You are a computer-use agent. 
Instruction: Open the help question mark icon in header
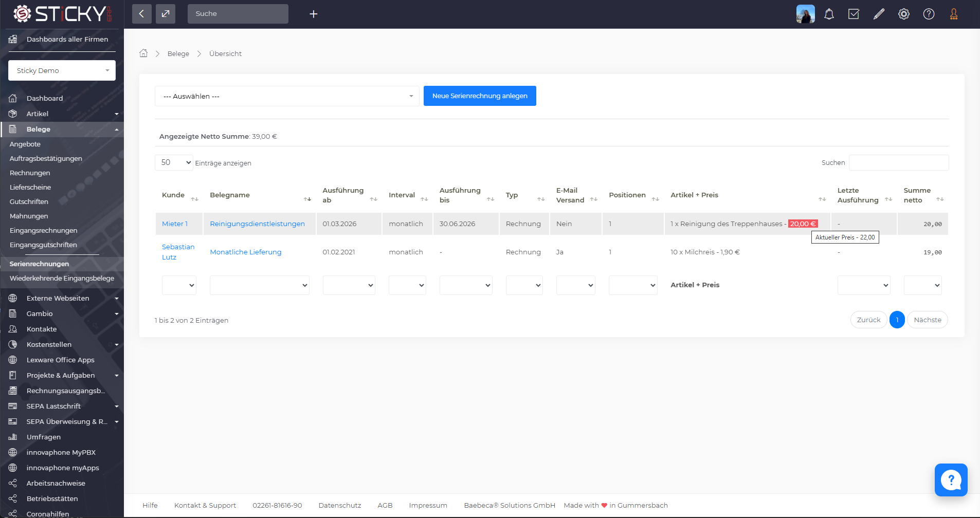click(x=929, y=14)
